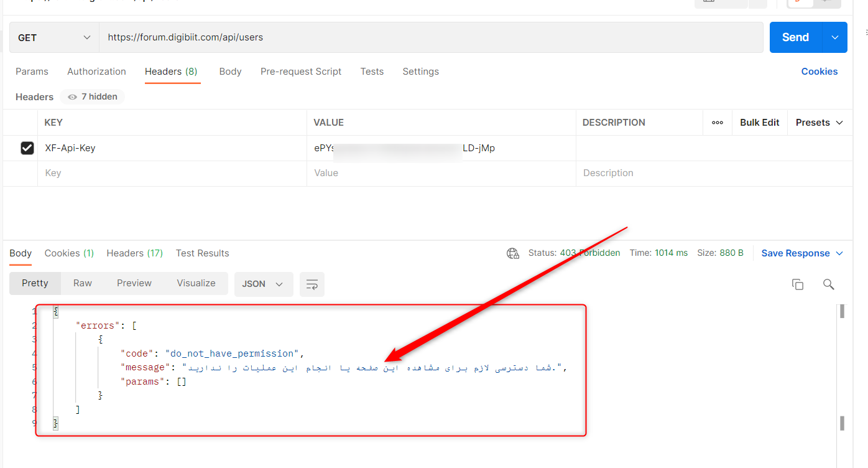Image resolution: width=868 pixels, height=468 pixels.
Task: Open the column options three-dots icon
Action: [x=718, y=123]
